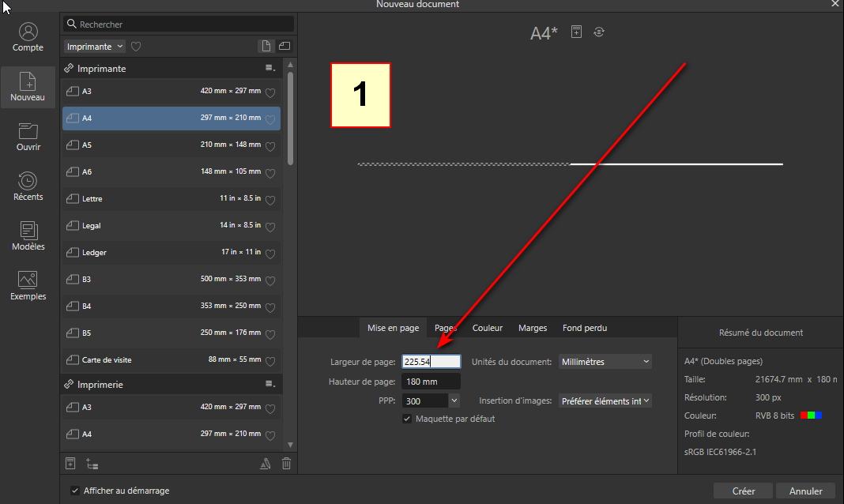Open the PPP value dropdown arrow
Viewport: 844px width, 504px height.
click(x=454, y=401)
